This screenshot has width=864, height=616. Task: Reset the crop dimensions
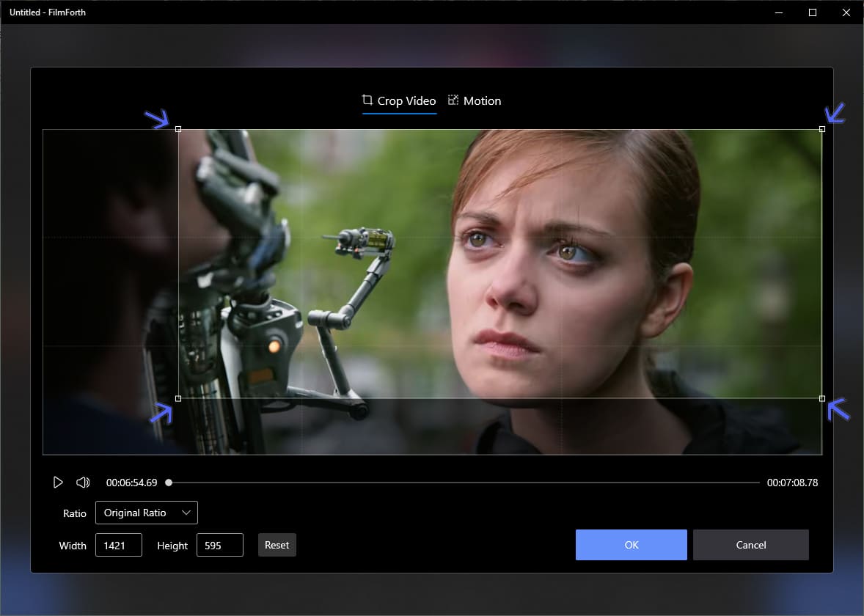tap(277, 545)
